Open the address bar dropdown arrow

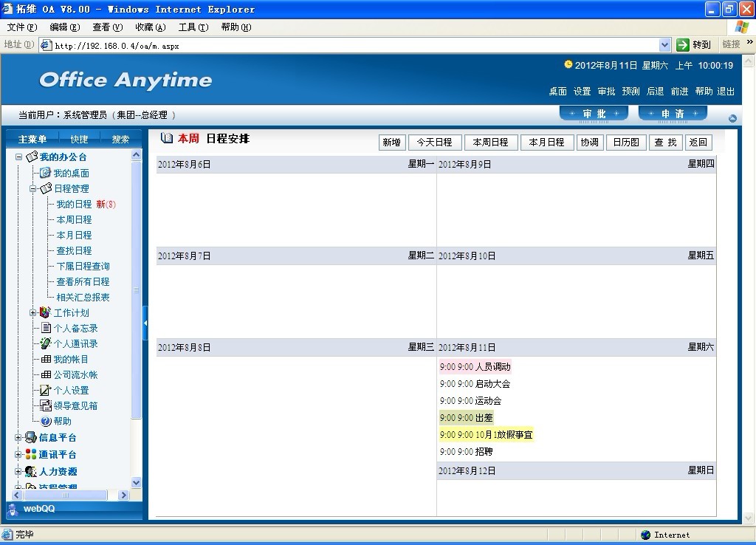(x=664, y=45)
